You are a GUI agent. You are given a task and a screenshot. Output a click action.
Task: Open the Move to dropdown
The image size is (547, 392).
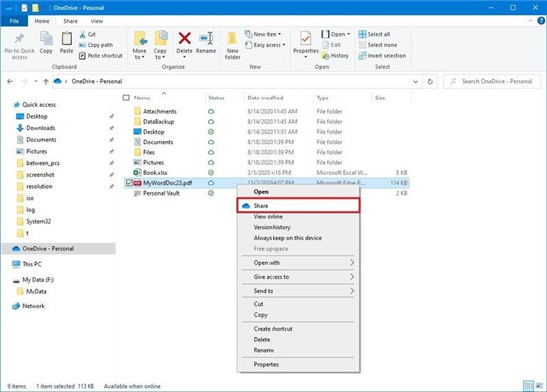click(139, 54)
